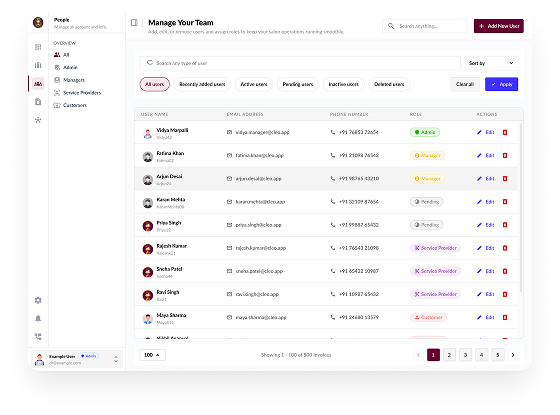Click the salon logo avatar at top left
The image size is (560, 415).
coord(38,22)
